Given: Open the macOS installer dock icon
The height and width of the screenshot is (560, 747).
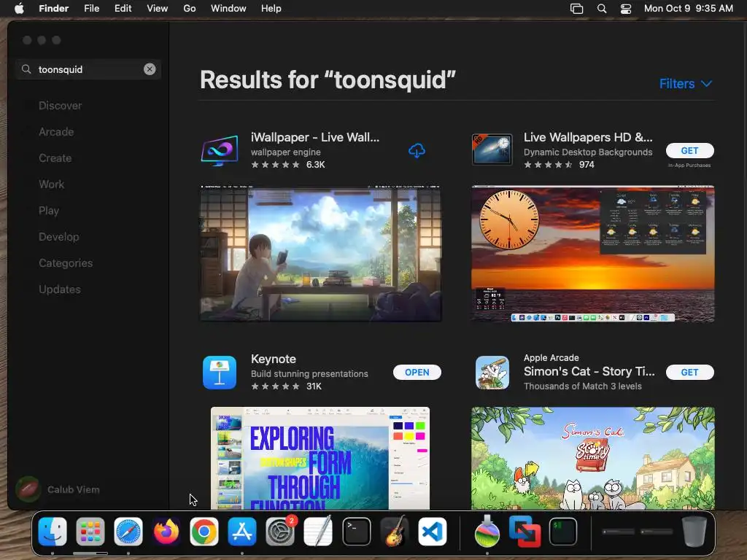Looking at the screenshot, I should point(487,532).
